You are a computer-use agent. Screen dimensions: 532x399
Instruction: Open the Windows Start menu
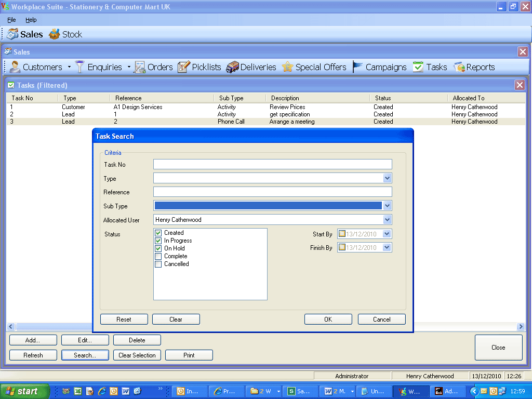(x=24, y=391)
